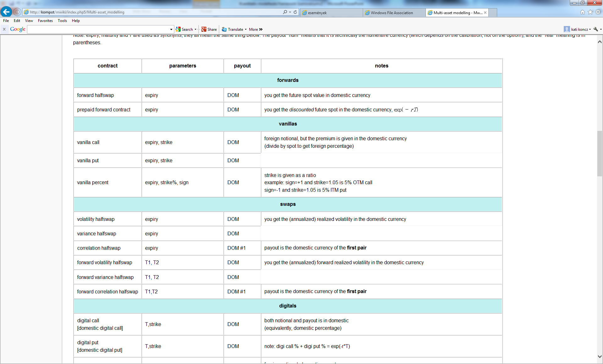Viewport: 603px width, 364px height.
Task: Open the Favorites menu
Action: 45,21
